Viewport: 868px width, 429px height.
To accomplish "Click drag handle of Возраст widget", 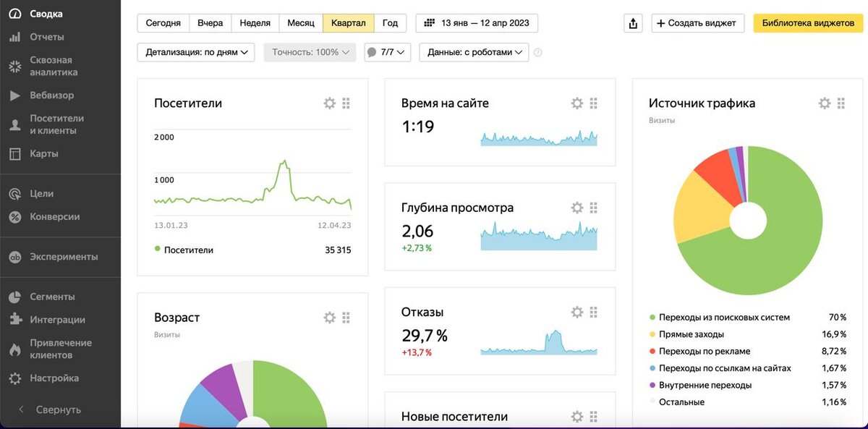I will (346, 318).
